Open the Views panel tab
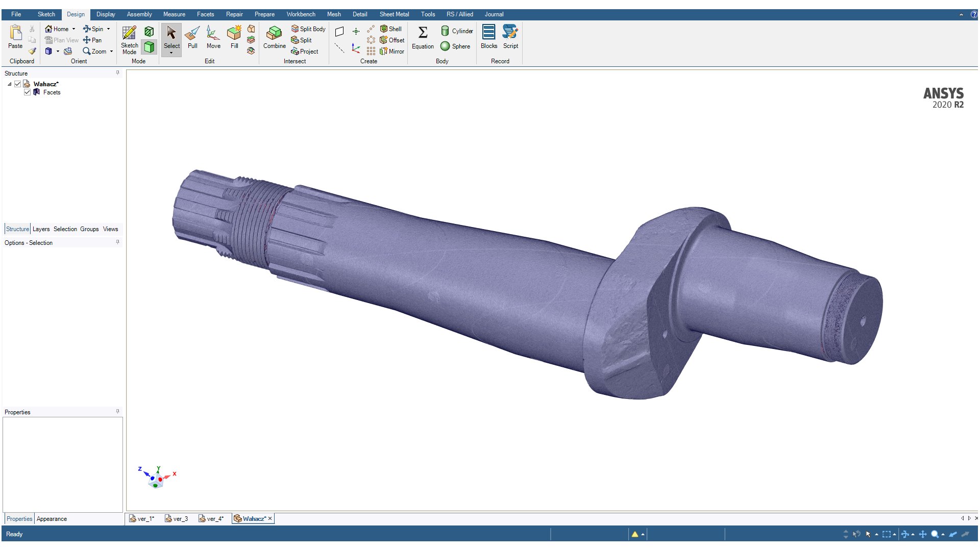980x551 pixels. [x=110, y=229]
